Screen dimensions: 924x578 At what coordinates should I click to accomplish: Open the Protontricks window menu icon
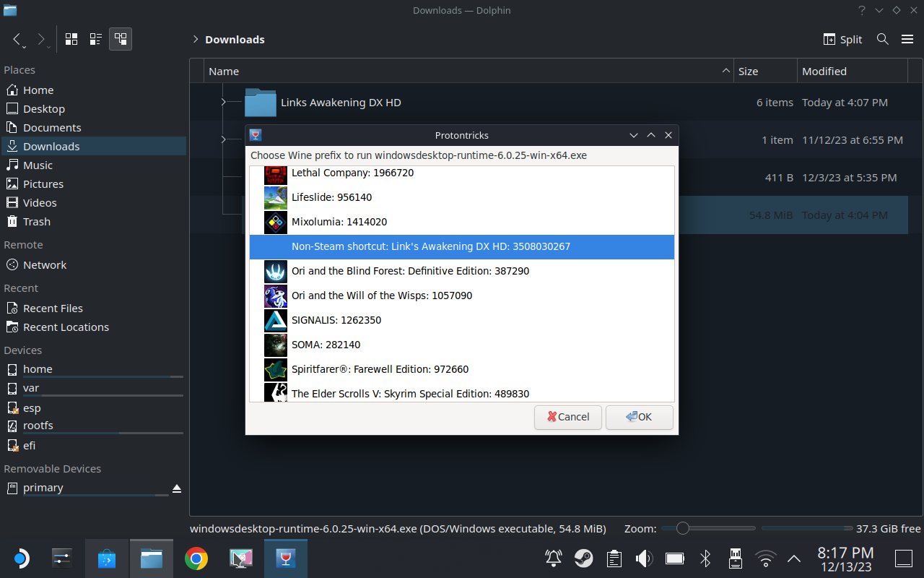pyautogui.click(x=255, y=135)
